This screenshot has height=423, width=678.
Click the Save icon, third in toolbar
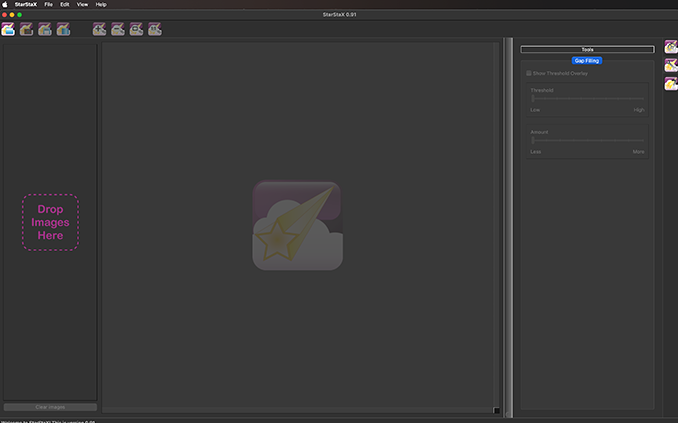point(45,30)
